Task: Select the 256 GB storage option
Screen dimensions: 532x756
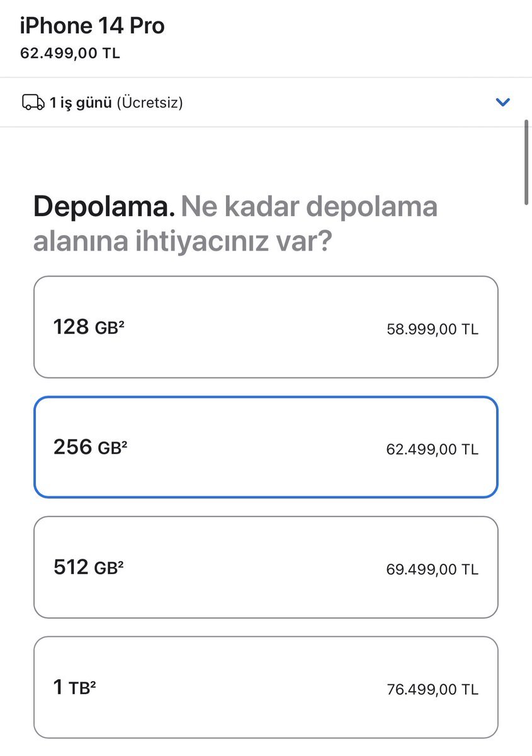Action: [x=266, y=447]
